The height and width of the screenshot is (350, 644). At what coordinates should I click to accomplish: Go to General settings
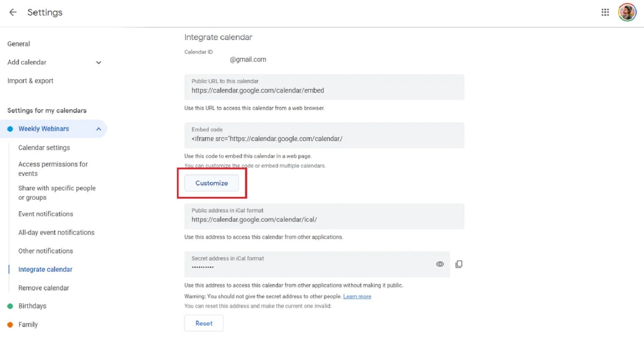tap(18, 44)
